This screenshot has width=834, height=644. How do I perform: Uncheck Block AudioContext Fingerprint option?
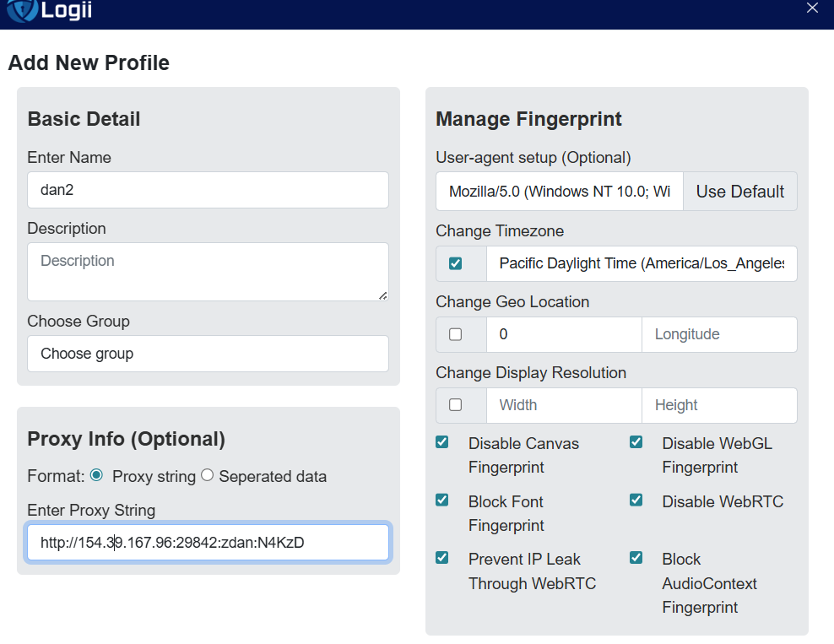click(636, 558)
